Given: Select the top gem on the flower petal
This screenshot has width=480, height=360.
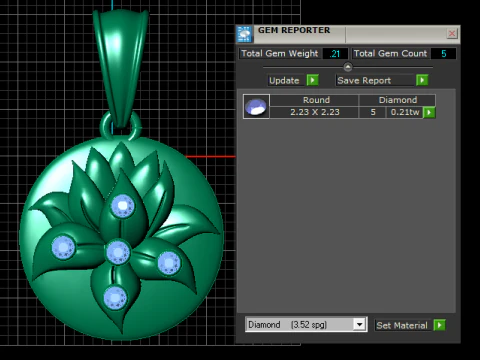Looking at the screenshot, I should coord(123,206).
